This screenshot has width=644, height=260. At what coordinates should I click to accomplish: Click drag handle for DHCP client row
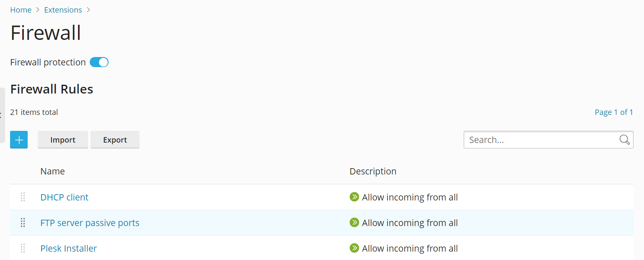(x=23, y=197)
